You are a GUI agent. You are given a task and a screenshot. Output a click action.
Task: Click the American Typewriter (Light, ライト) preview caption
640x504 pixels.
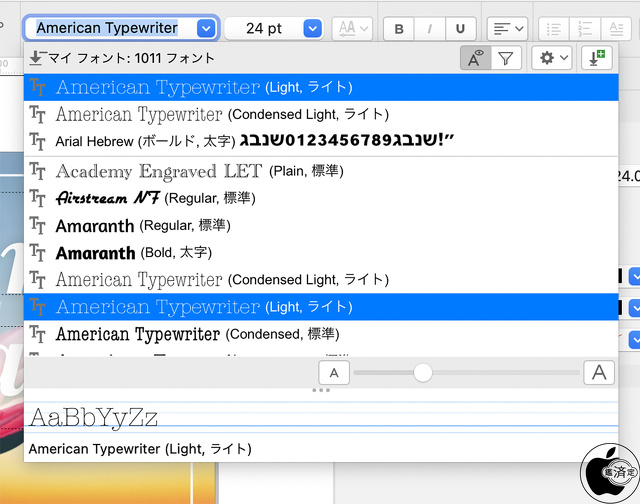[x=140, y=449]
